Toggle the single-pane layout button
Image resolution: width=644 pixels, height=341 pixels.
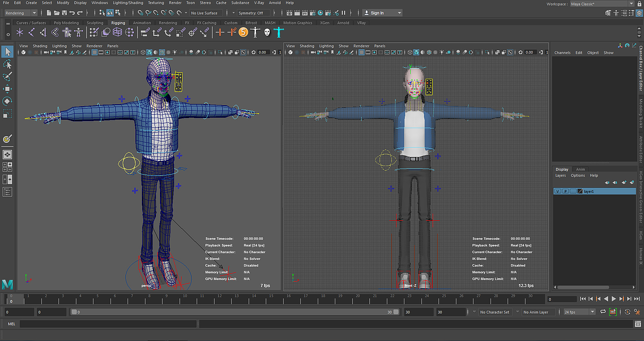(x=7, y=154)
